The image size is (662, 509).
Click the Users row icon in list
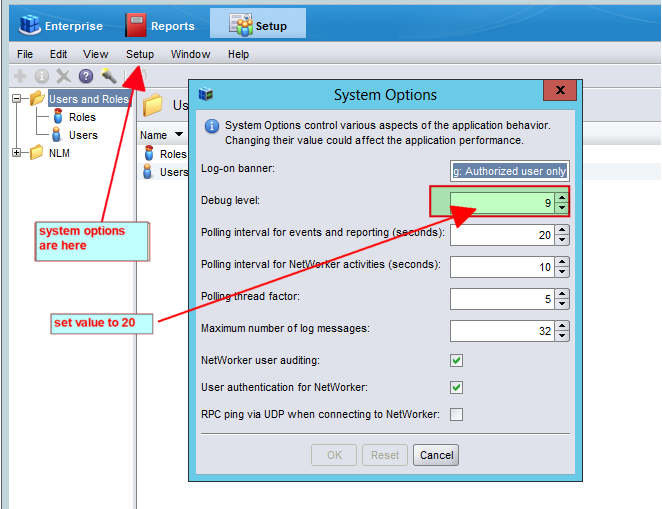(147, 171)
